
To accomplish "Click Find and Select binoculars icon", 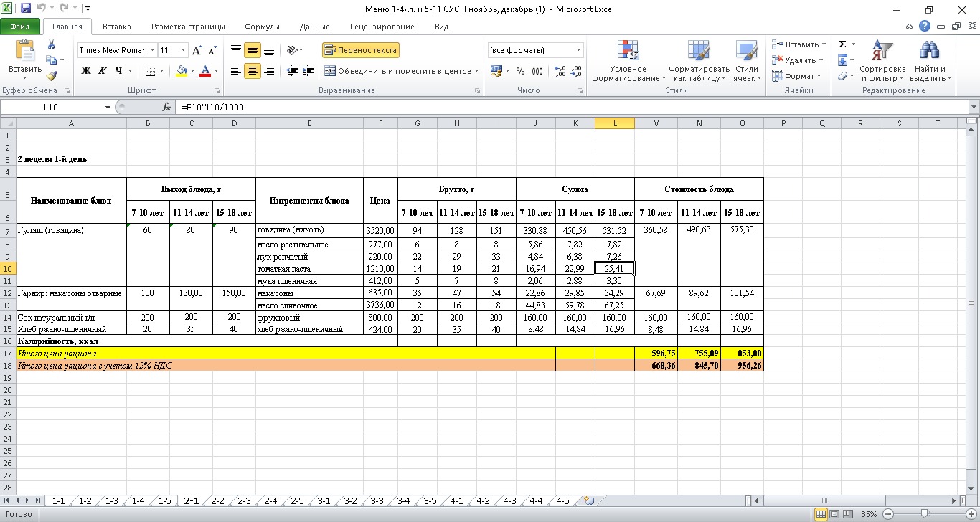I will (x=929, y=52).
